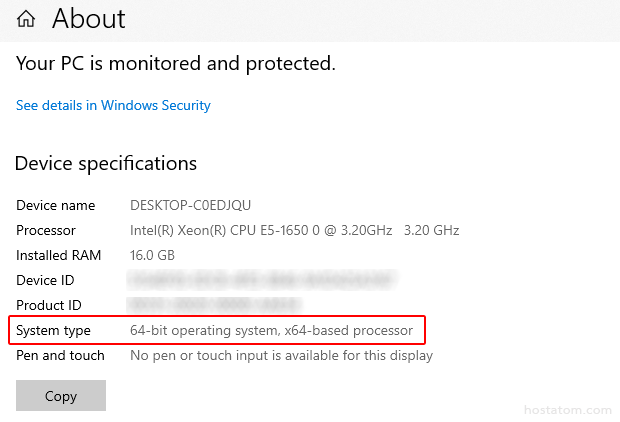The height and width of the screenshot is (422, 620).
Task: Select the 64-bit operating system value
Action: coord(271,330)
